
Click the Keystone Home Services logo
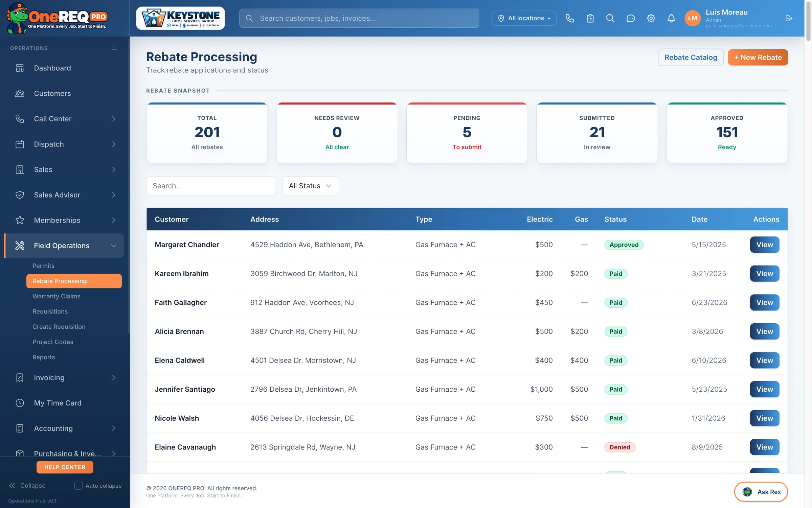point(180,18)
